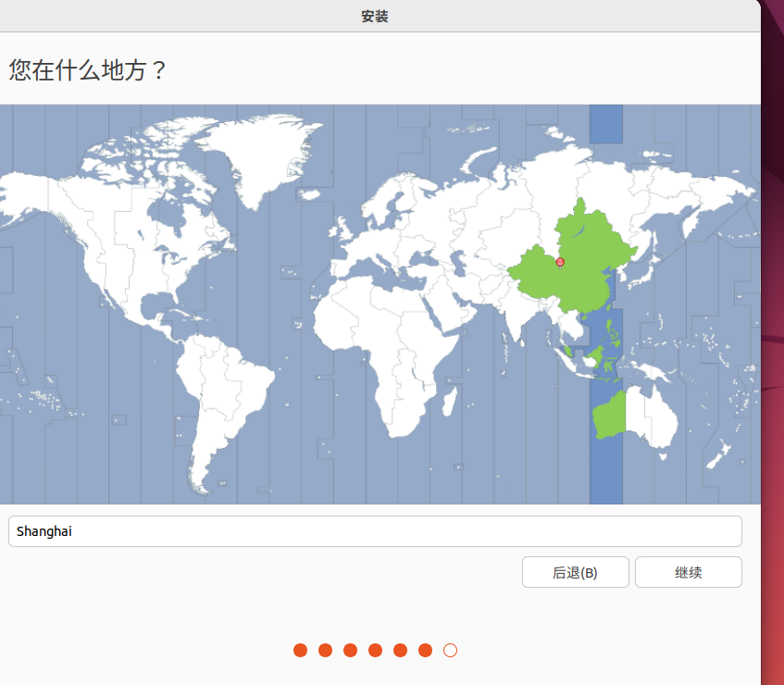
Task: Focus the Shanghai location text field
Action: tap(375, 531)
